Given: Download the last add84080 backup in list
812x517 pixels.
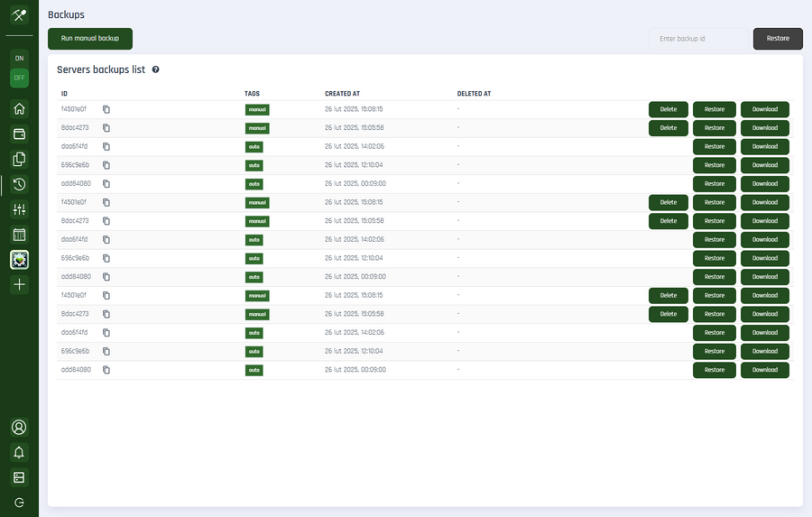Looking at the screenshot, I should 764,370.
